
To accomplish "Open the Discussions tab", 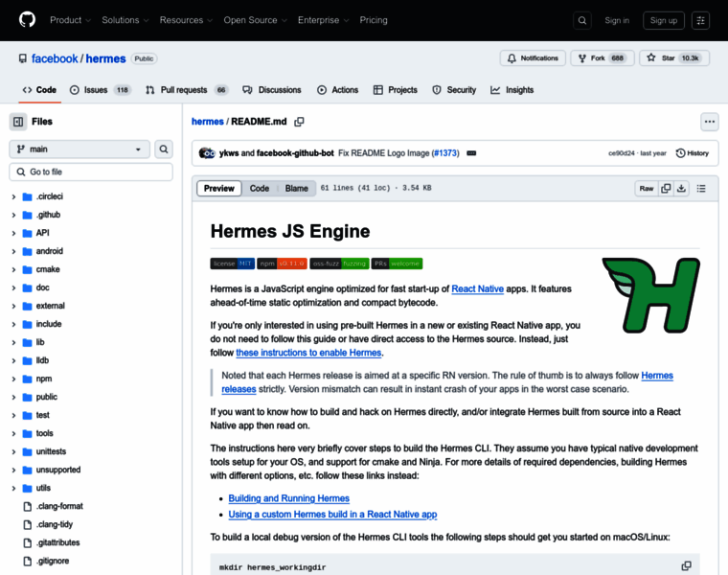I will pos(272,90).
